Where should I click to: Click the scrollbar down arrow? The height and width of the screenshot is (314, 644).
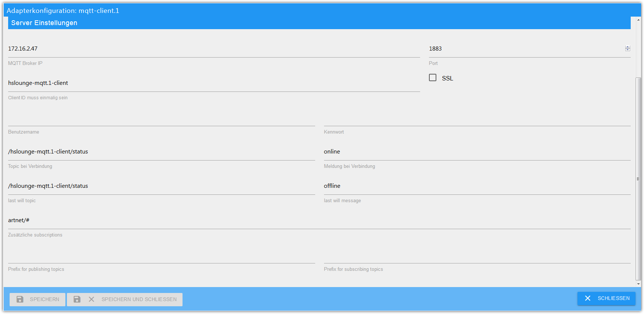tap(638, 284)
